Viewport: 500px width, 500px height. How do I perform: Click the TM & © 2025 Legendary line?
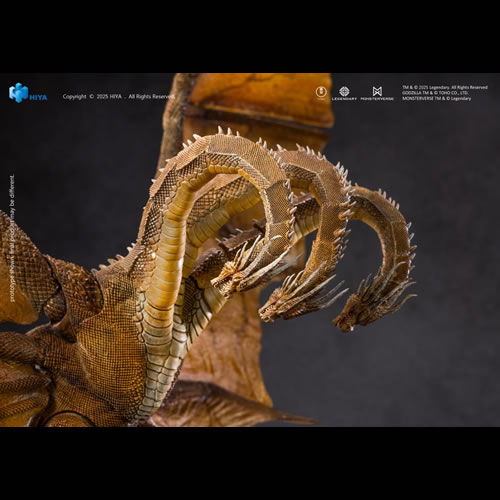click(445, 87)
